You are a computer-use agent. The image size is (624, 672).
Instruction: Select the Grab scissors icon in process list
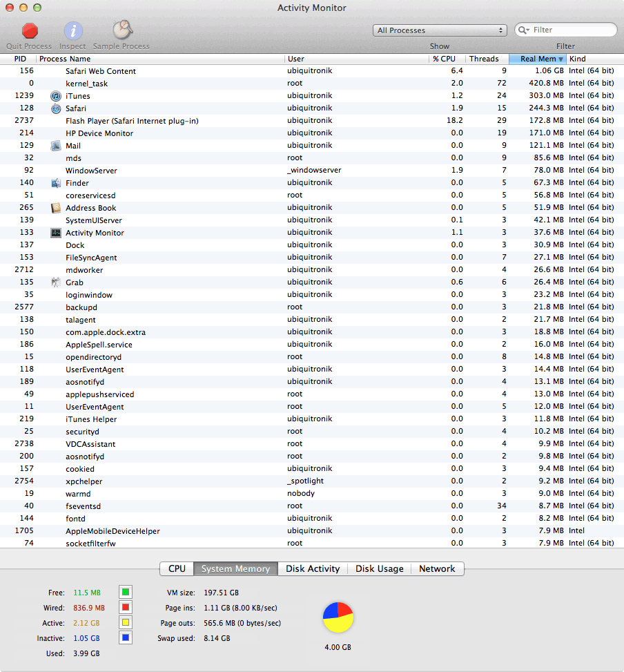[x=56, y=282]
